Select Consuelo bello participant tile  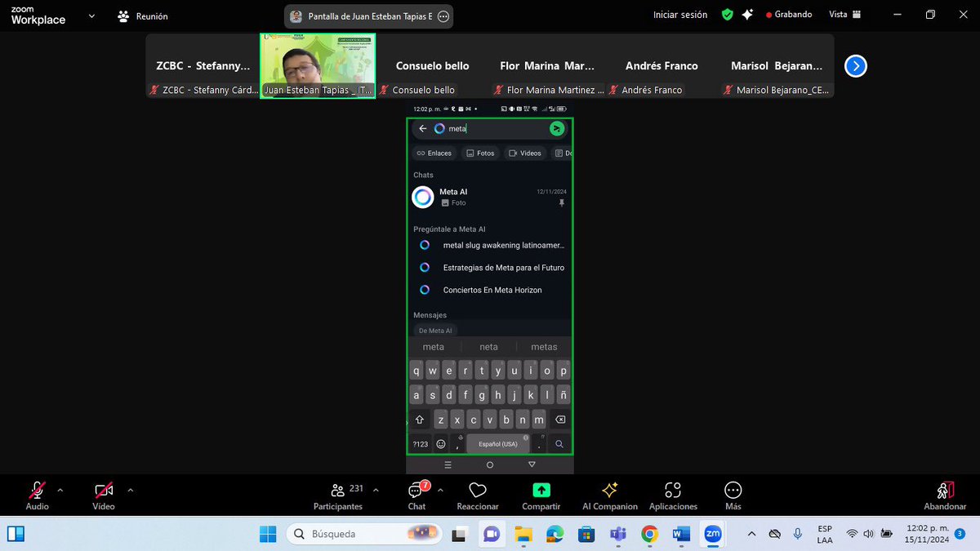(432, 66)
